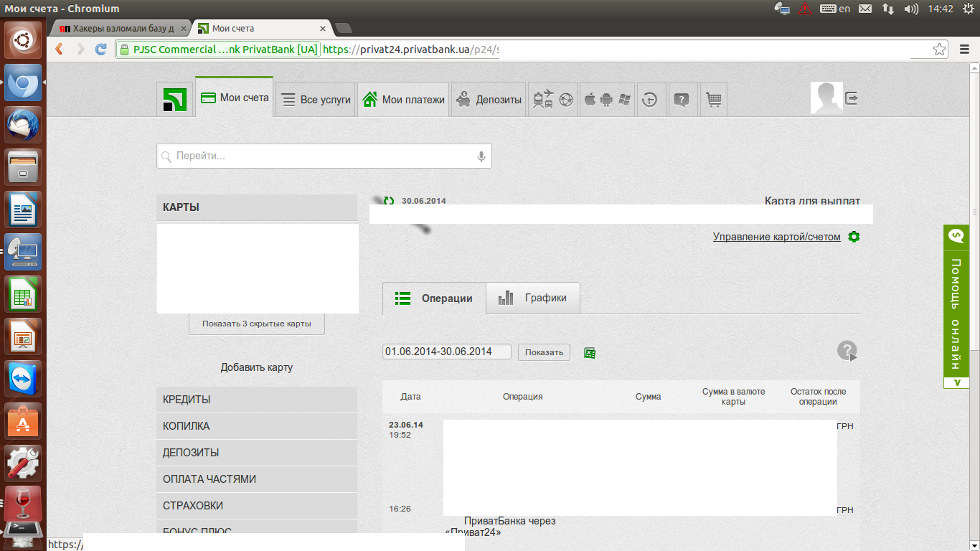Expand the КРЕДИТЫ sidebar section
The height and width of the screenshot is (551, 980).
(257, 400)
